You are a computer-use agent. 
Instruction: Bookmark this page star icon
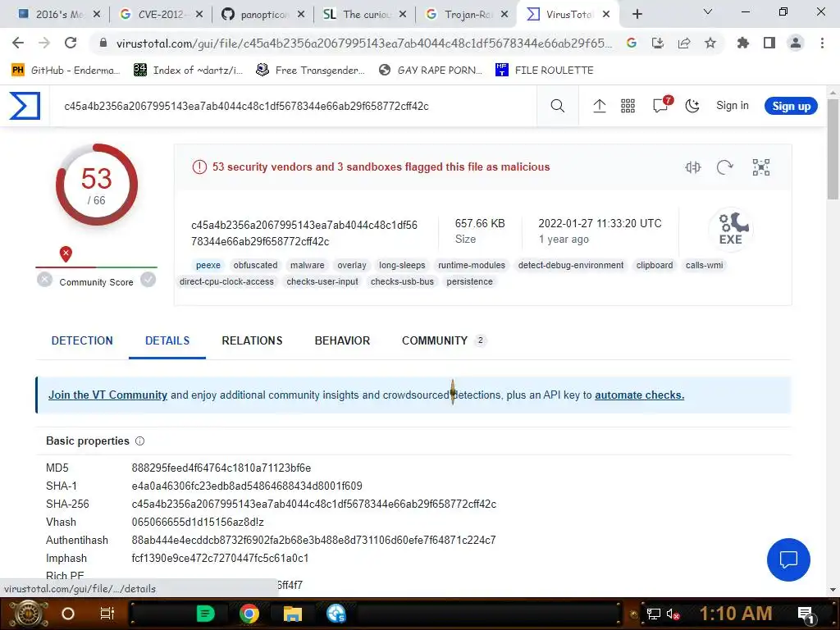point(710,43)
